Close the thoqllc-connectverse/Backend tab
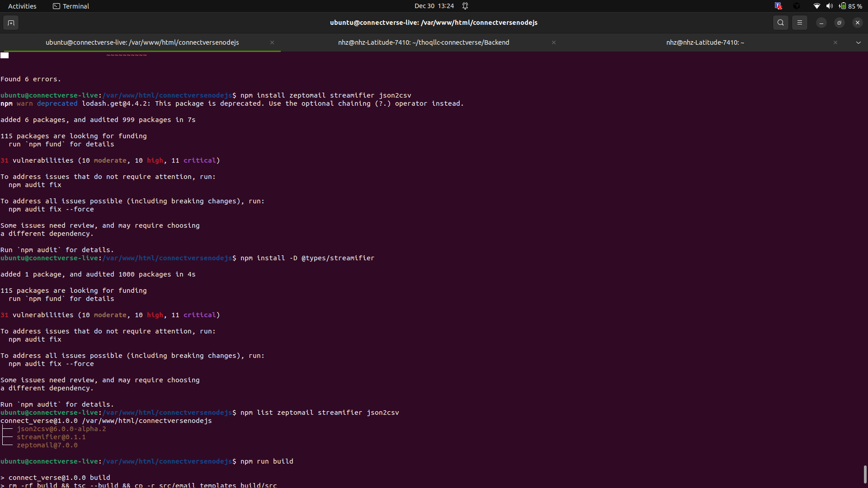The width and height of the screenshot is (868, 488). tap(553, 42)
